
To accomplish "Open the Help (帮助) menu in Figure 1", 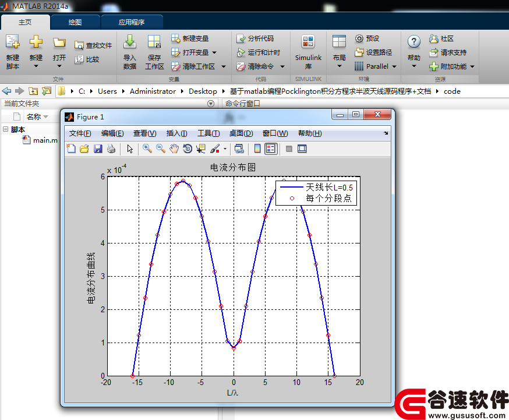I will [x=310, y=133].
